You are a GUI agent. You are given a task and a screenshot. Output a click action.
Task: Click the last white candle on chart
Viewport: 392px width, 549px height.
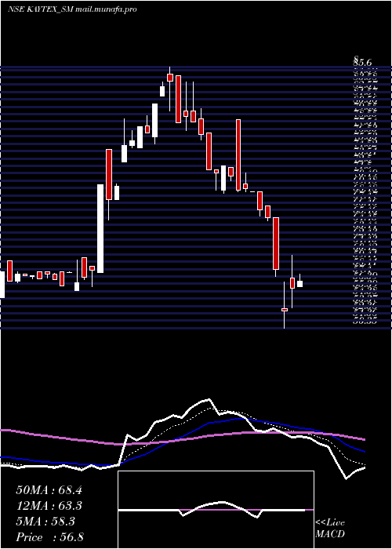(x=300, y=284)
